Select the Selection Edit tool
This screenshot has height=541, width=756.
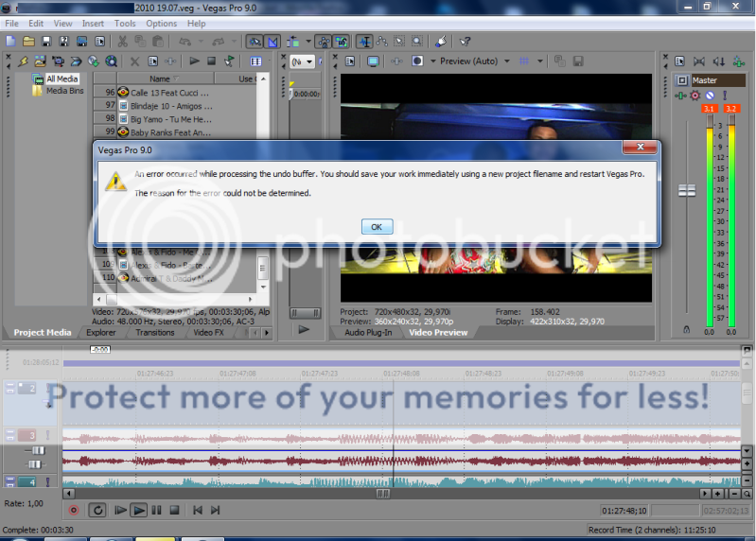[399, 42]
